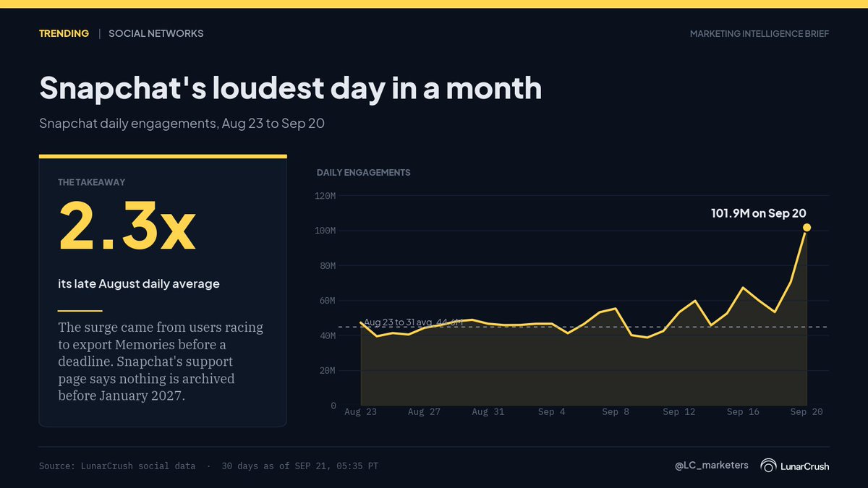Click the MARKETING INTELLIGENCE BRIEF text
This screenshot has width=868, height=488.
[x=759, y=34]
